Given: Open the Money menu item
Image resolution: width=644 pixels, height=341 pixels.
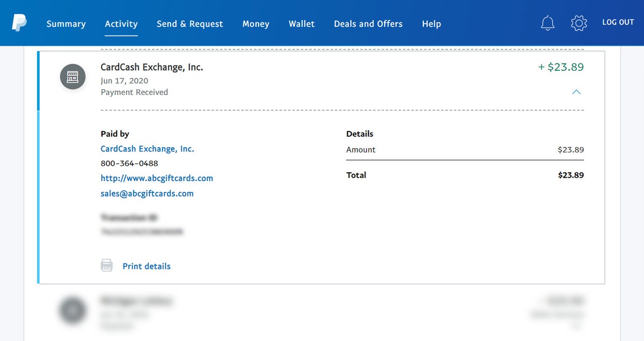Looking at the screenshot, I should pyautogui.click(x=255, y=24).
